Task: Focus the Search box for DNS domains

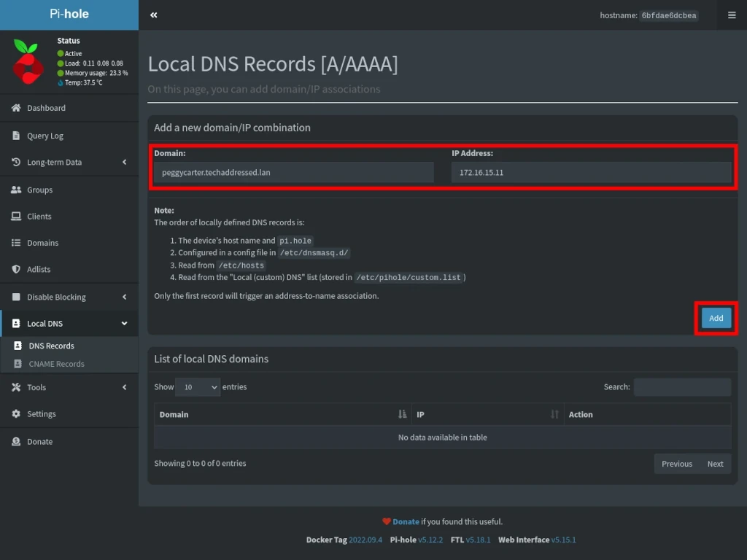Action: coord(682,386)
